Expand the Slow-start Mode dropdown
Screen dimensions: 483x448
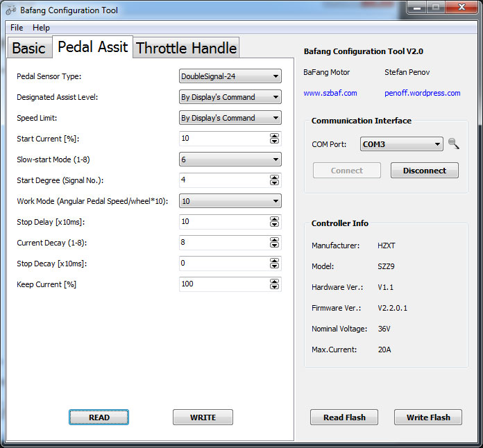point(230,160)
